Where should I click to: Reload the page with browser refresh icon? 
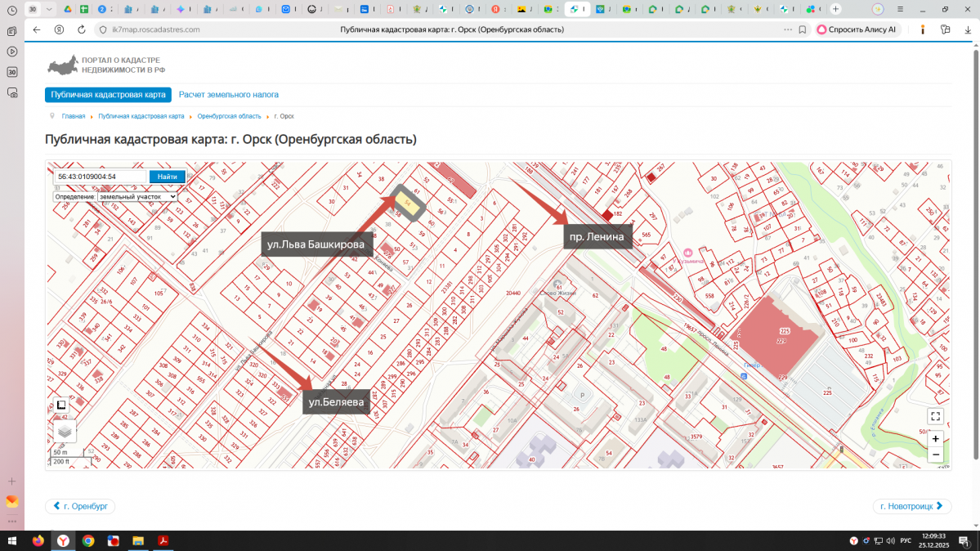click(x=81, y=29)
